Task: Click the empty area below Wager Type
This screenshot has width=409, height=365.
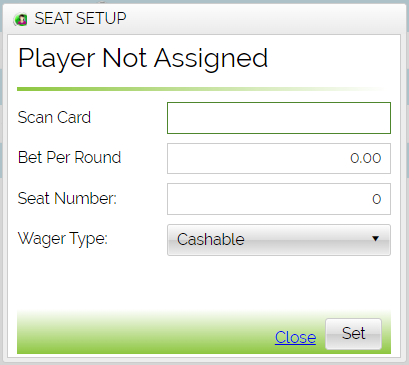Action: pyautogui.click(x=204, y=283)
